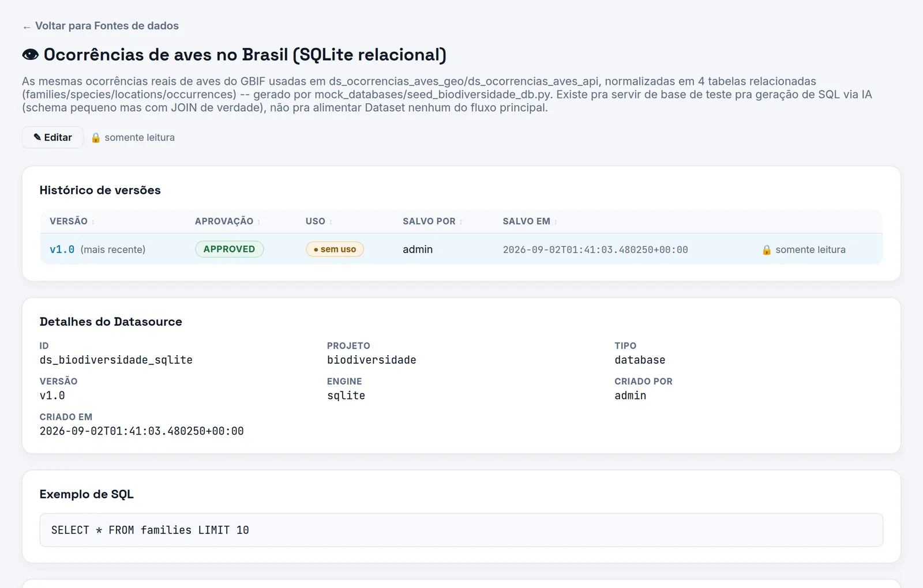Open version v1.0 link
The height and width of the screenshot is (588, 923).
pos(62,250)
